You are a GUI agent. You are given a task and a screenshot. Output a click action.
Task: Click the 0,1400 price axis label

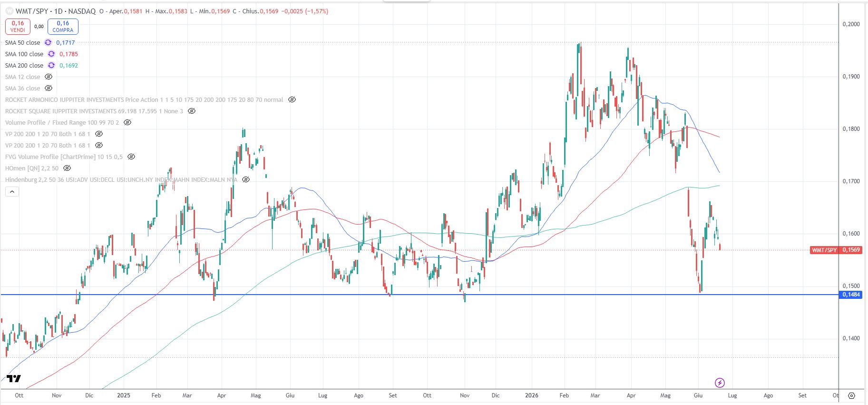851,338
